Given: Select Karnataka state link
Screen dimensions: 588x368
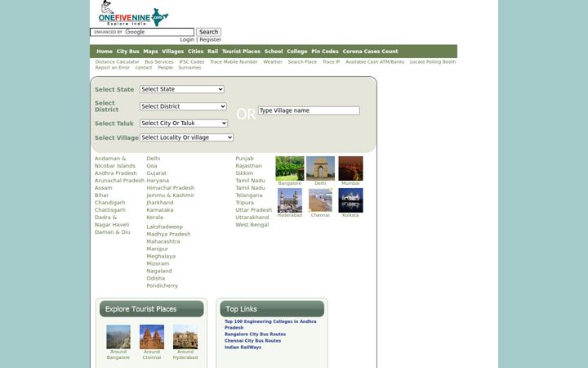Looking at the screenshot, I should [160, 210].
